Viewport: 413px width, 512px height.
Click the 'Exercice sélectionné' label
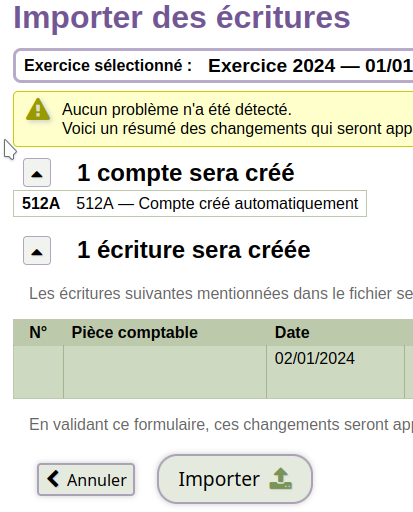pos(108,65)
